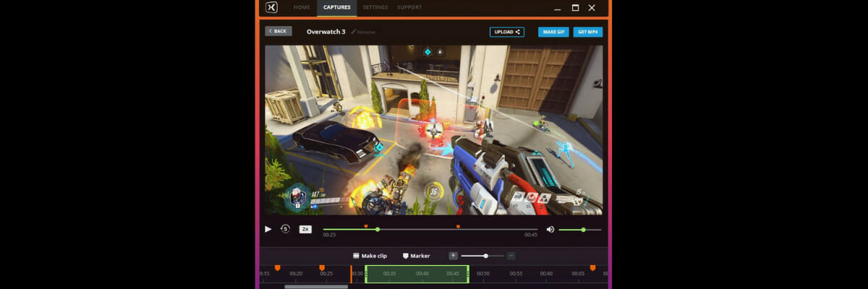Click the 00:23 current time label
This screenshot has height=289, width=868.
pyautogui.click(x=329, y=235)
